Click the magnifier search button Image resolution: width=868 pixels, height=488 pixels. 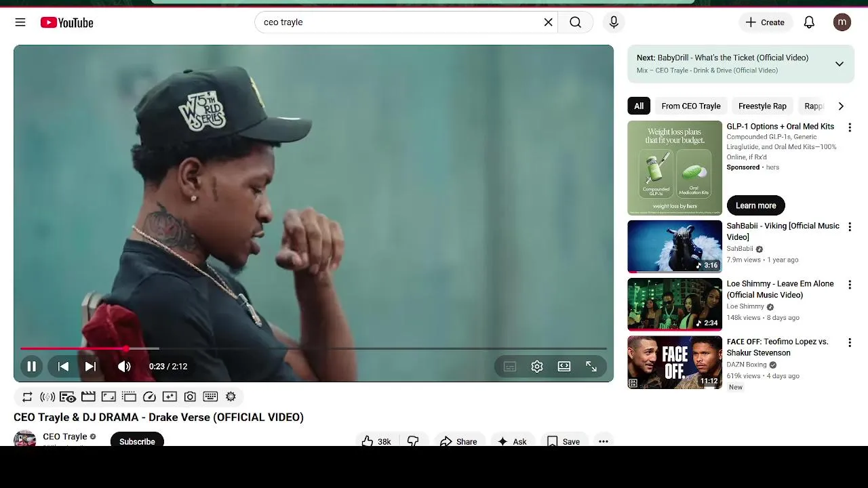click(575, 22)
